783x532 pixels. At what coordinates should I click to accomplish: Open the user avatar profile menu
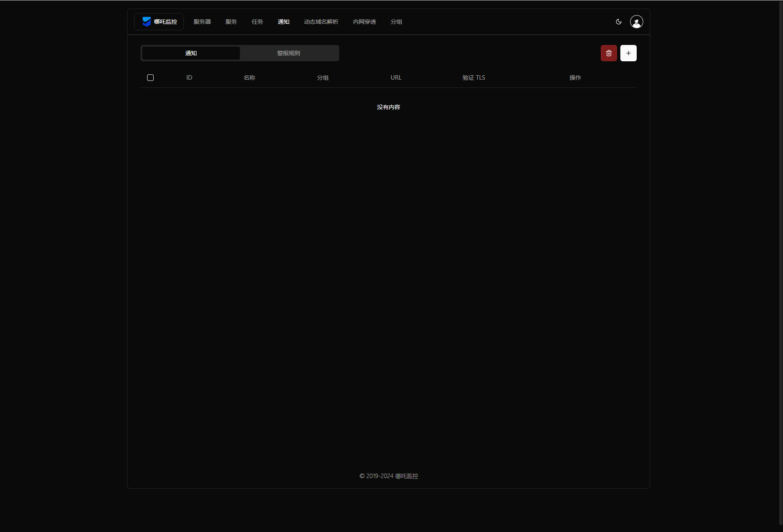click(x=636, y=22)
